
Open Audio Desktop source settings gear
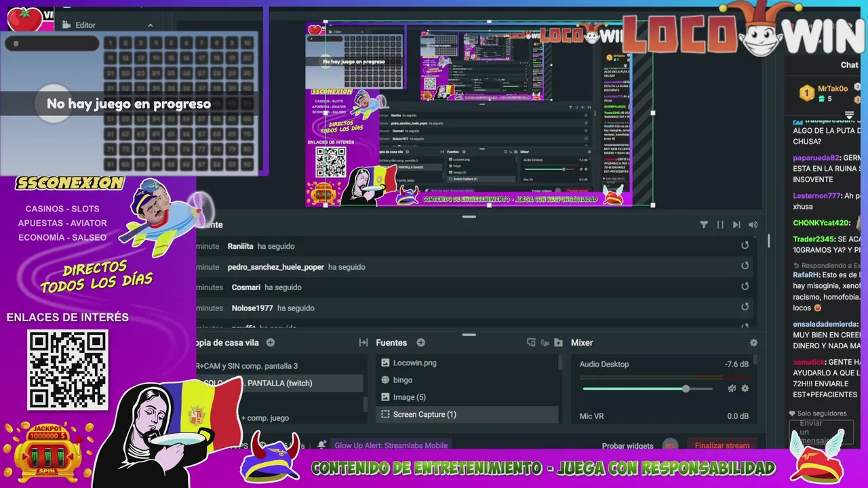745,388
